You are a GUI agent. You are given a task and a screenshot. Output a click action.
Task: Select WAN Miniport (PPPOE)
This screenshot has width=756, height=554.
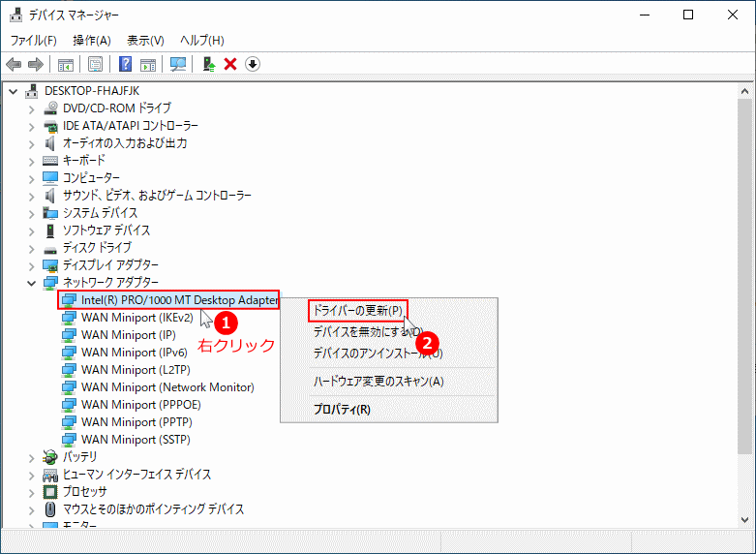point(140,405)
